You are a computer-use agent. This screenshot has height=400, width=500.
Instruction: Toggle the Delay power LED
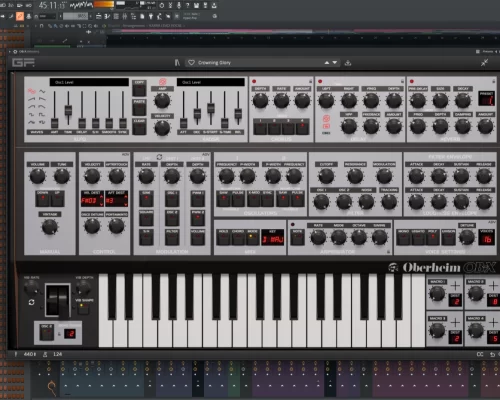(320, 81)
